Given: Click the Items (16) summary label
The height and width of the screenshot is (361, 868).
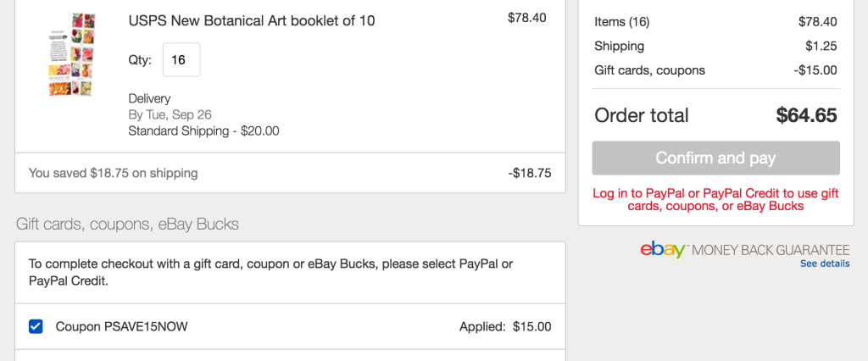Looking at the screenshot, I should [x=622, y=22].
